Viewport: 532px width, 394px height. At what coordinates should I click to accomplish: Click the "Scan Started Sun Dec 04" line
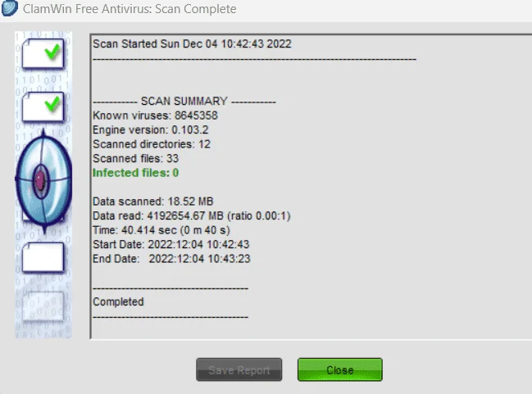coord(192,43)
